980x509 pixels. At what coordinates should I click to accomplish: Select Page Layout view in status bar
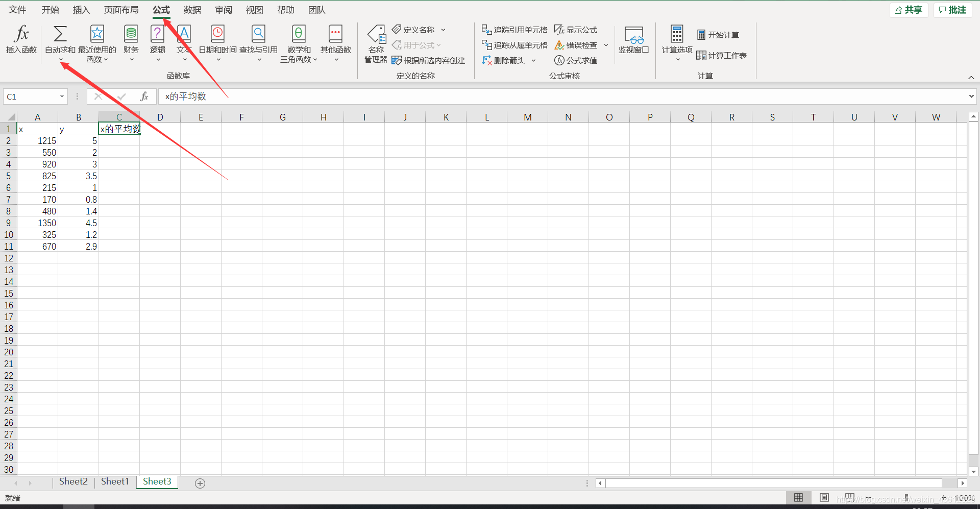coord(824,498)
